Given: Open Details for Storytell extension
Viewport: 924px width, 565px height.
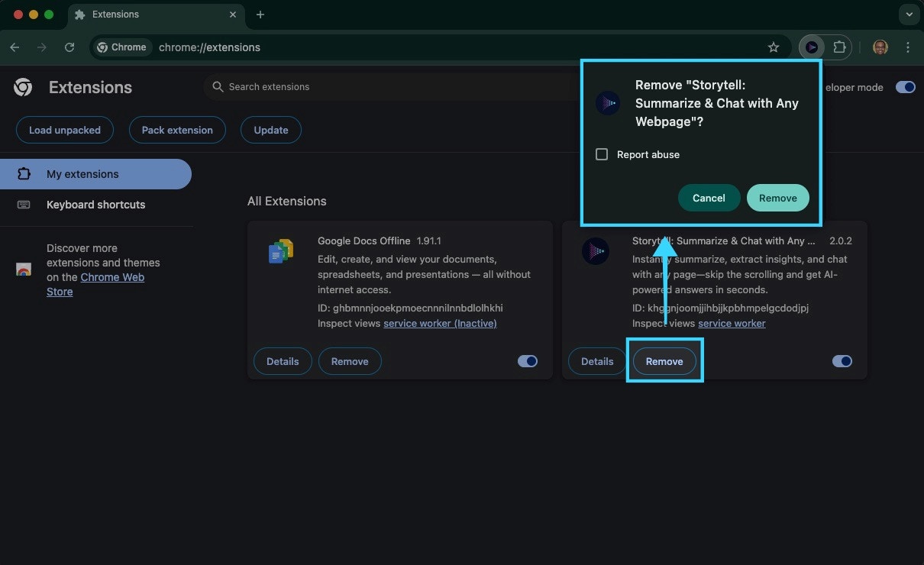Looking at the screenshot, I should [597, 361].
